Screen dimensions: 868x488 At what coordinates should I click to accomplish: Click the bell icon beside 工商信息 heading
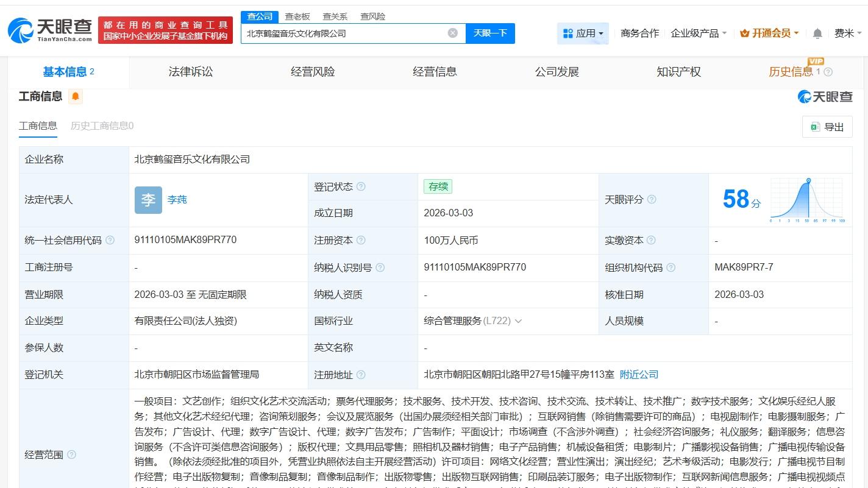pyautogui.click(x=76, y=96)
